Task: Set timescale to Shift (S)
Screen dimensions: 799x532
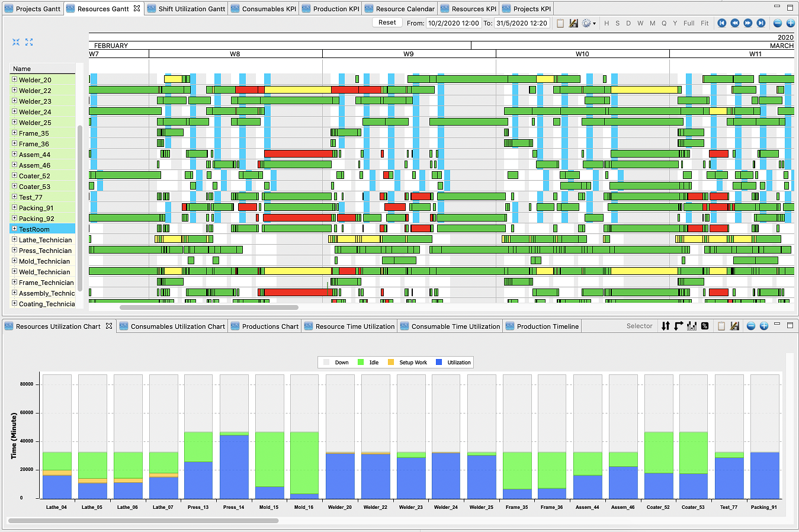Action: (x=618, y=23)
